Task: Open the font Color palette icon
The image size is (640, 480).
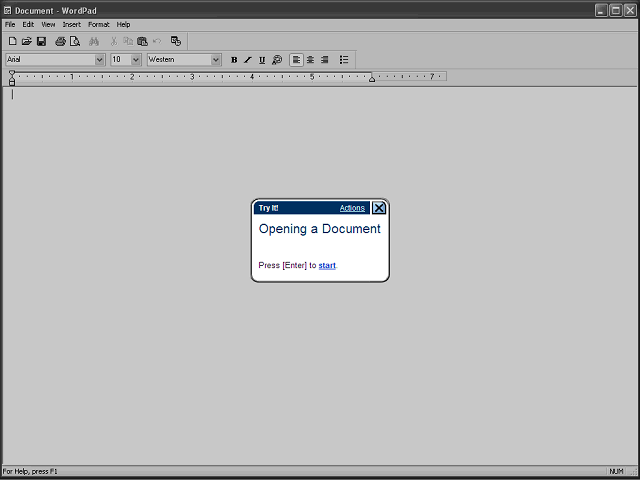Action: [277, 60]
